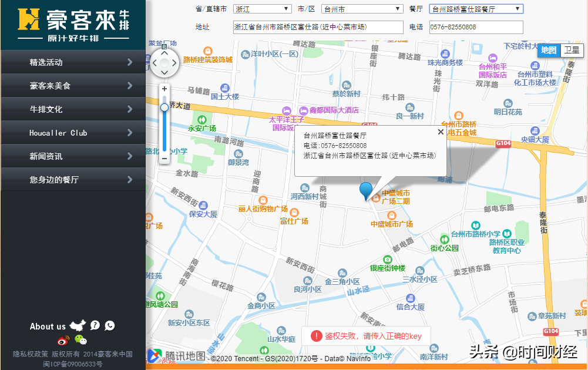Open the Houcaller Club menu item
This screenshot has height=370, width=588.
[x=73, y=133]
